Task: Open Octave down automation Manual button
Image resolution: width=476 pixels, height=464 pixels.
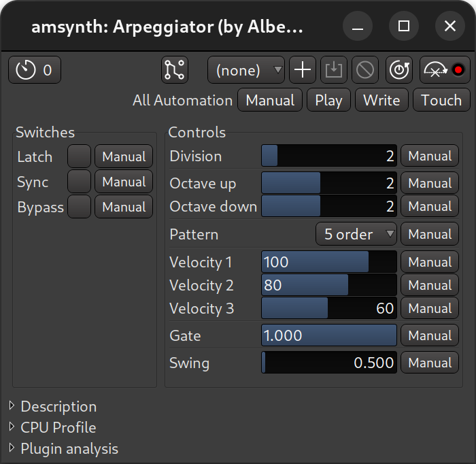Action: click(x=430, y=206)
